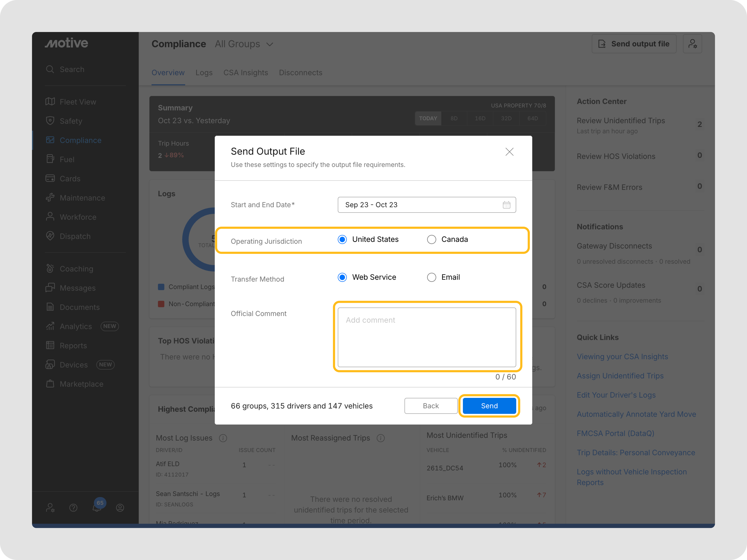Click the Most Log Issues info icon

click(x=223, y=438)
